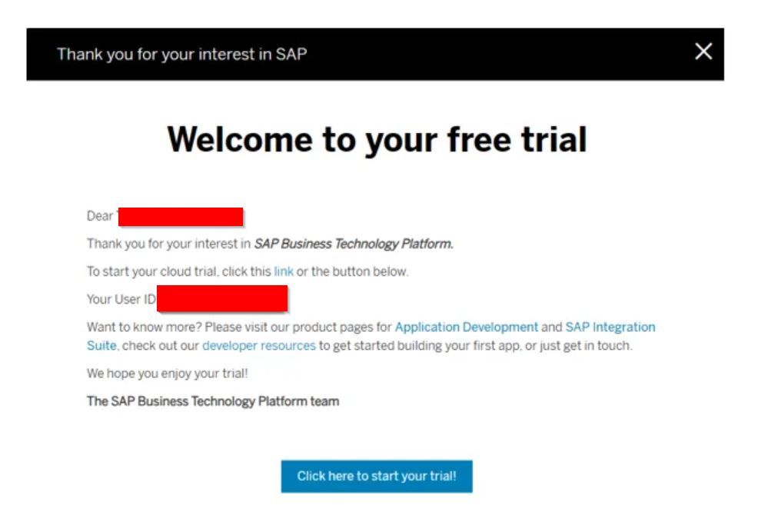The height and width of the screenshot is (532, 758).
Task: Click the 'Your User ID' label
Action: [x=121, y=299]
